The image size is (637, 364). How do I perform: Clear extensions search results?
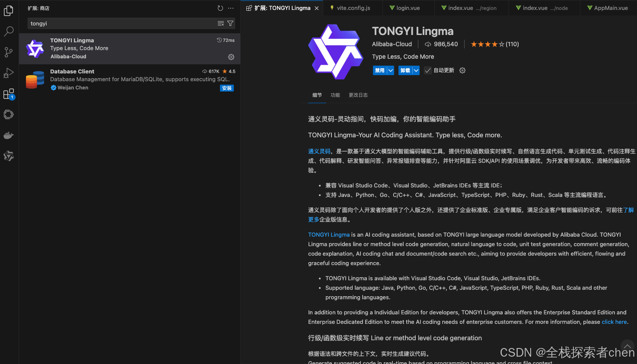[x=221, y=23]
